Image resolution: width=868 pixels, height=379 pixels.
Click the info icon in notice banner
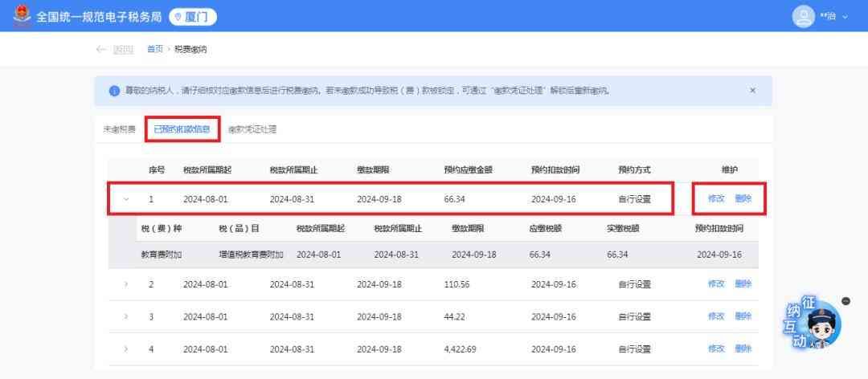pos(114,91)
